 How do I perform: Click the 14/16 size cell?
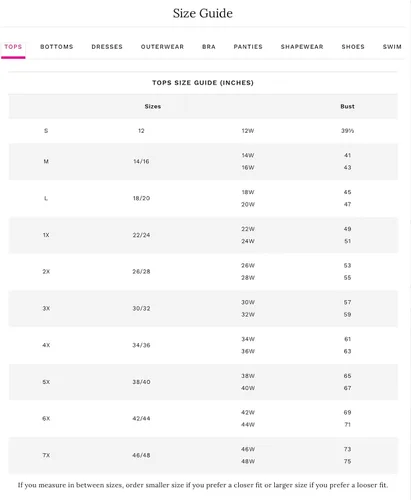(x=141, y=161)
